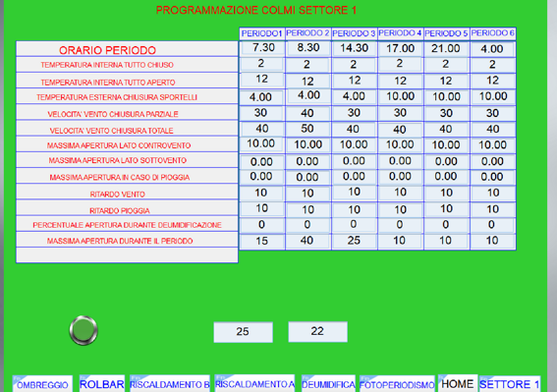
Task: Edit Periodo 5 velocita vento chiusura parziale
Action: tap(447, 113)
